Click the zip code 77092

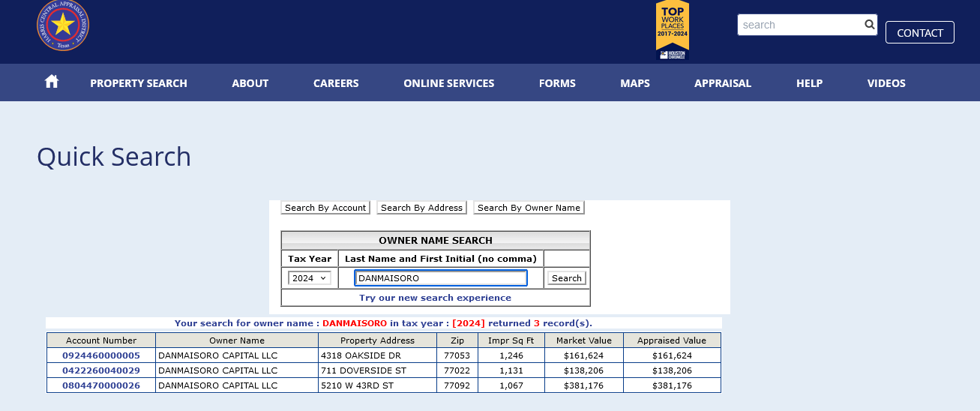pos(457,385)
